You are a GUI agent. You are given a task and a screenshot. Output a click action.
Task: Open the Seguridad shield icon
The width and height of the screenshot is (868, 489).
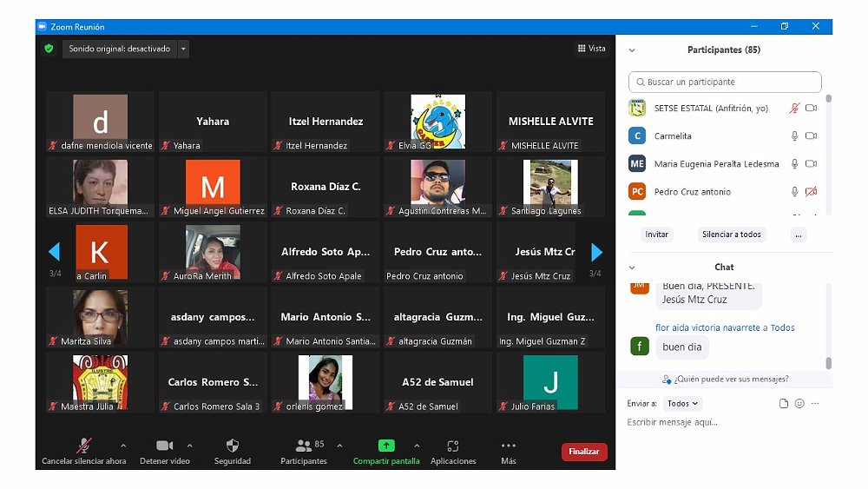tap(232, 446)
